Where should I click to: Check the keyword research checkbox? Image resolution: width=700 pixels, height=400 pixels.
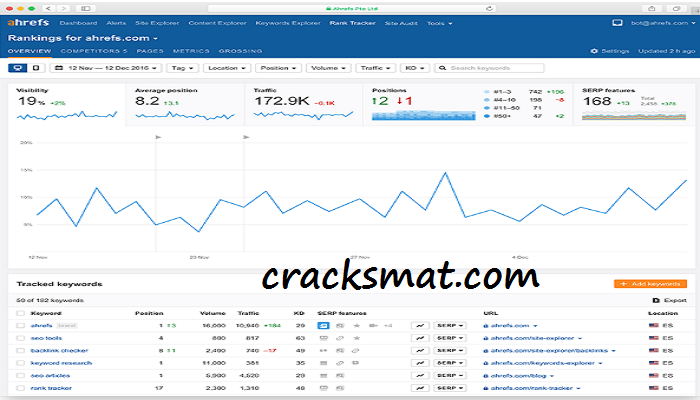pos(21,363)
